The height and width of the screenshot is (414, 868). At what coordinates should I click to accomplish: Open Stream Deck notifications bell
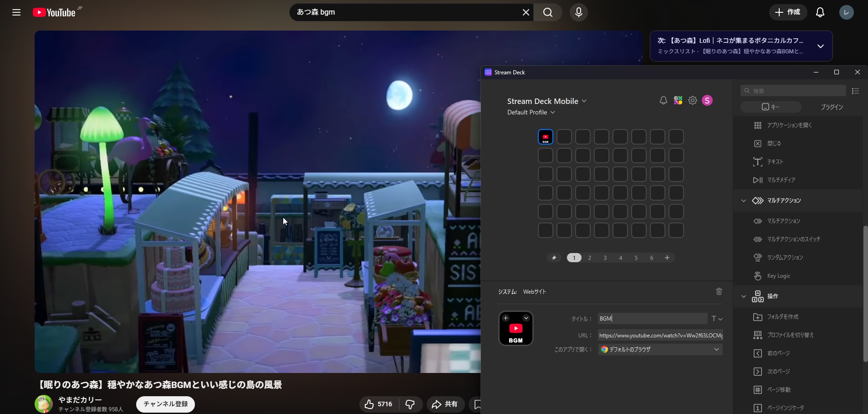tap(663, 101)
